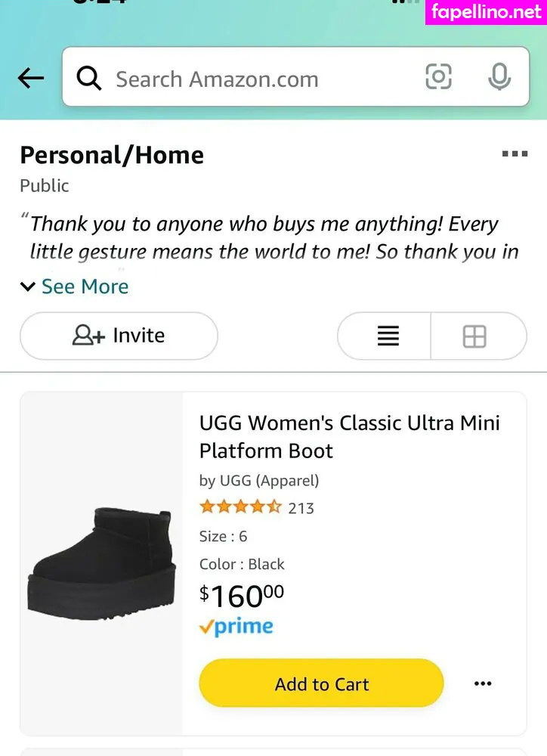The width and height of the screenshot is (547, 756).
Task: Tap the microphone voice search icon
Action: [x=499, y=77]
